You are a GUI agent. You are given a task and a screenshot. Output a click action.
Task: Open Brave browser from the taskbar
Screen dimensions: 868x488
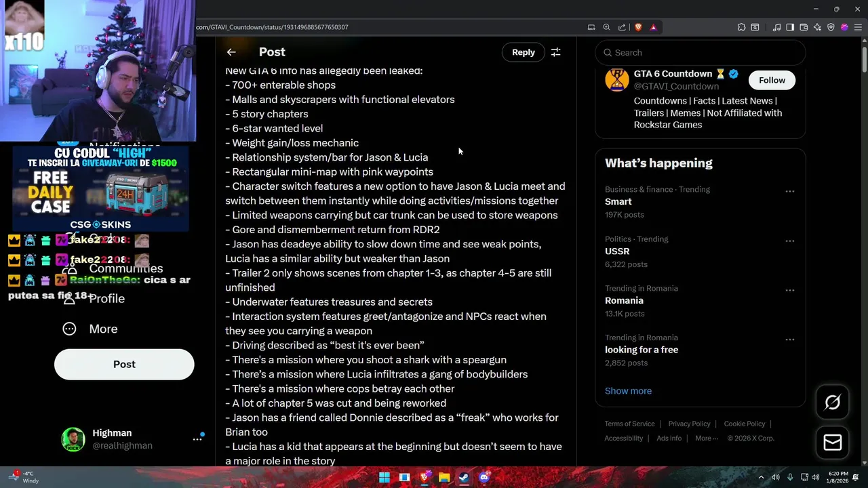[425, 477]
